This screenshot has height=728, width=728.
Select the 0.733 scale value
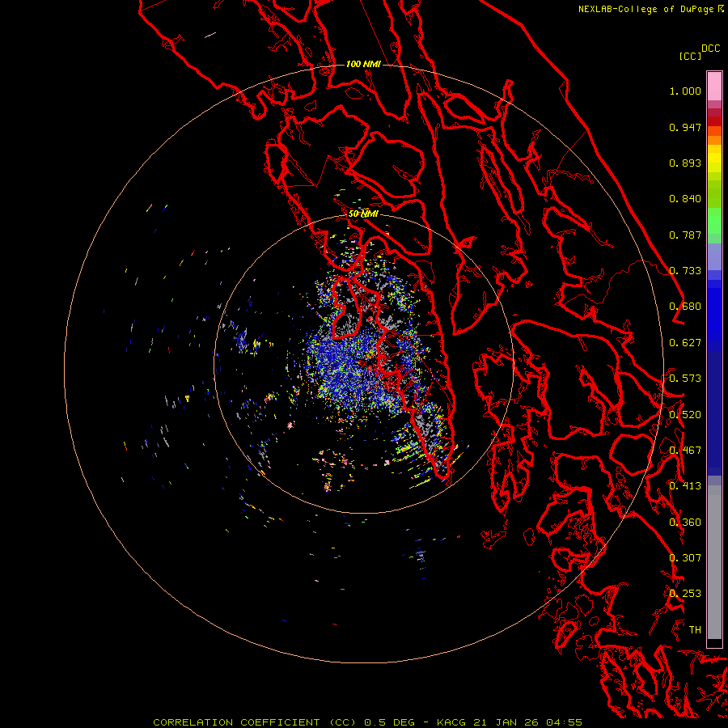[x=685, y=271]
